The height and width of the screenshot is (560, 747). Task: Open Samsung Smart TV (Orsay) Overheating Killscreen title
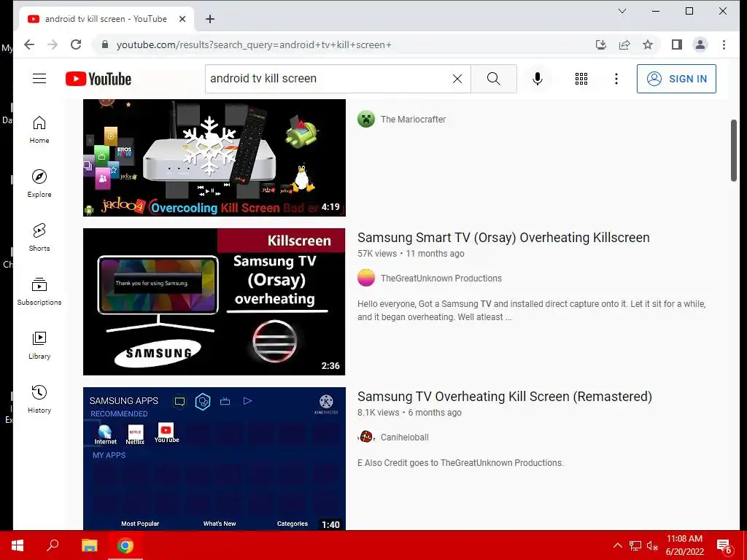[503, 238]
